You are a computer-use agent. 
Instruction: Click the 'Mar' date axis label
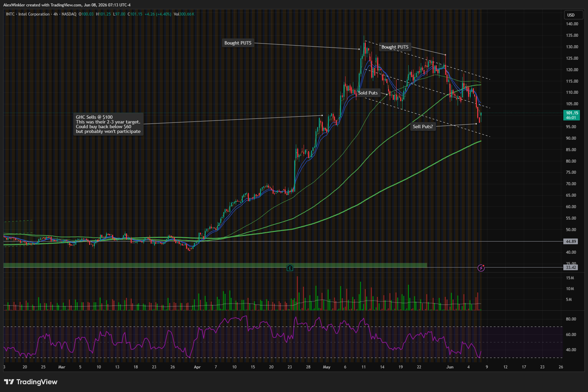[x=62, y=367]
